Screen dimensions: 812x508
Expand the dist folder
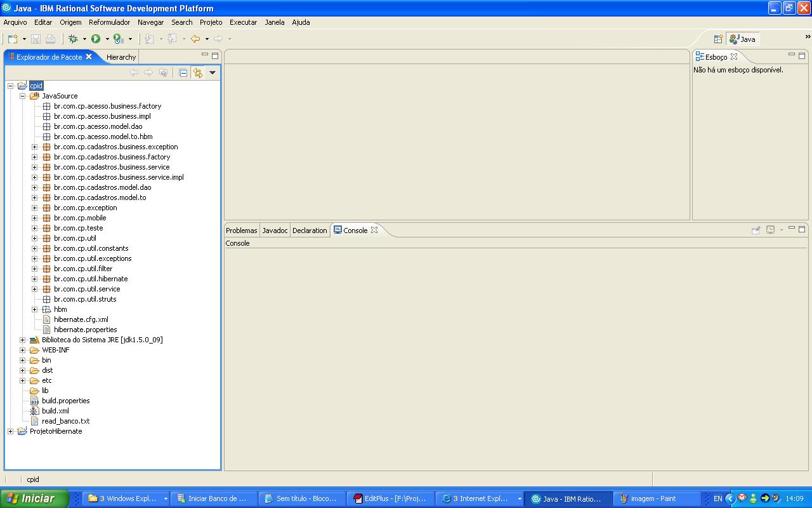[22, 370]
